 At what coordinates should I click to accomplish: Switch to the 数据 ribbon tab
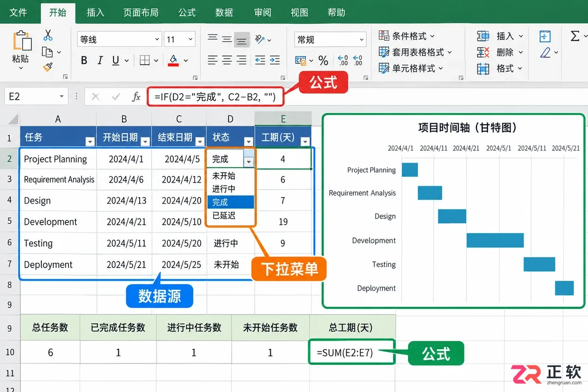224,12
